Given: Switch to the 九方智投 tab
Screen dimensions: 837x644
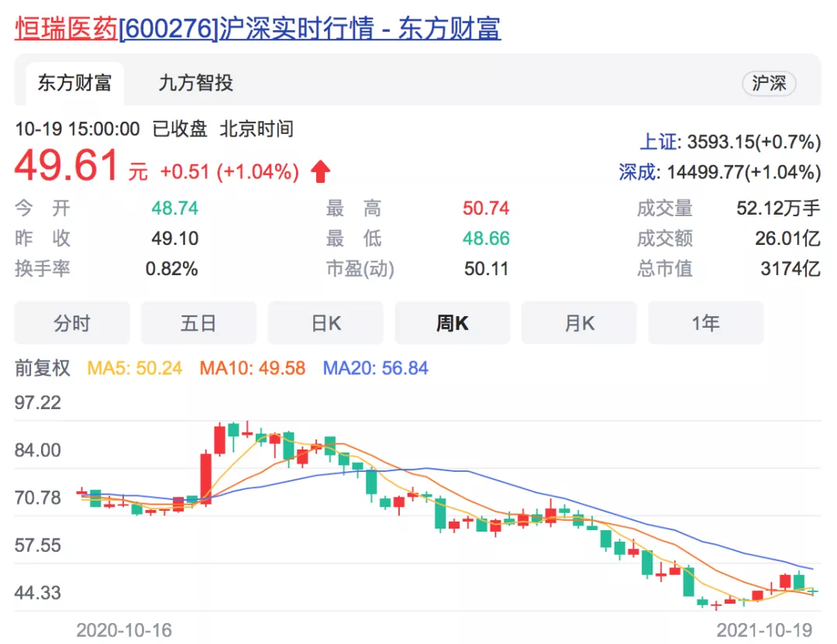Looking at the screenshot, I should (195, 83).
